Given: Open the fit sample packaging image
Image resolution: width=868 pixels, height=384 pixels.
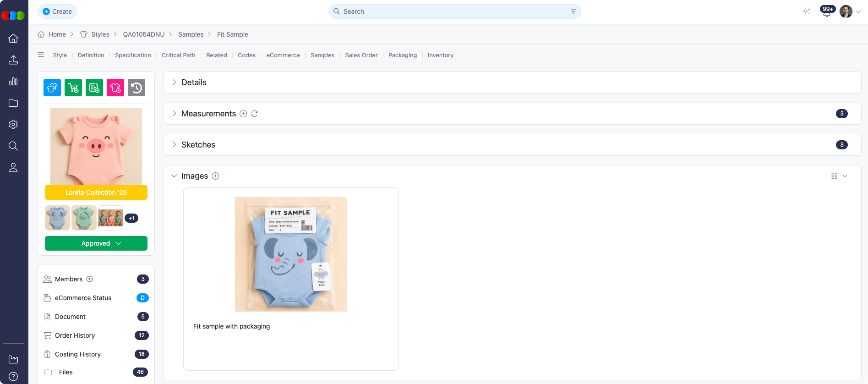Looking at the screenshot, I should pyautogui.click(x=291, y=254).
